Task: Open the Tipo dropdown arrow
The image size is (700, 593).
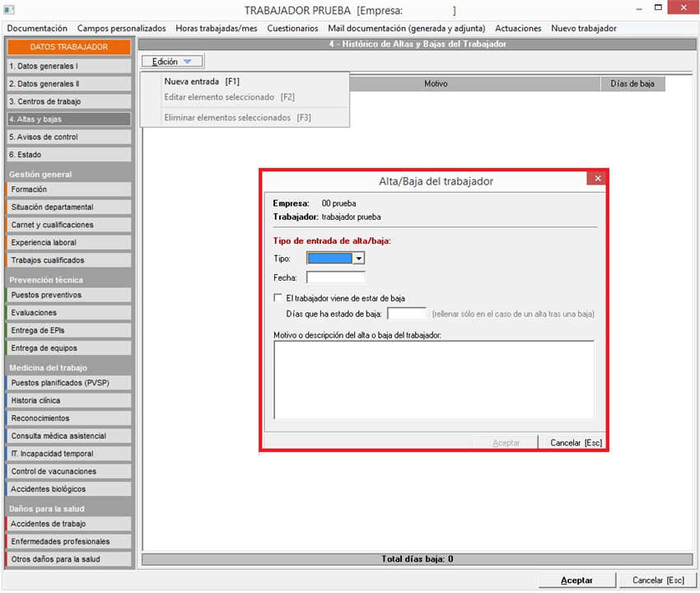Action: 358,258
